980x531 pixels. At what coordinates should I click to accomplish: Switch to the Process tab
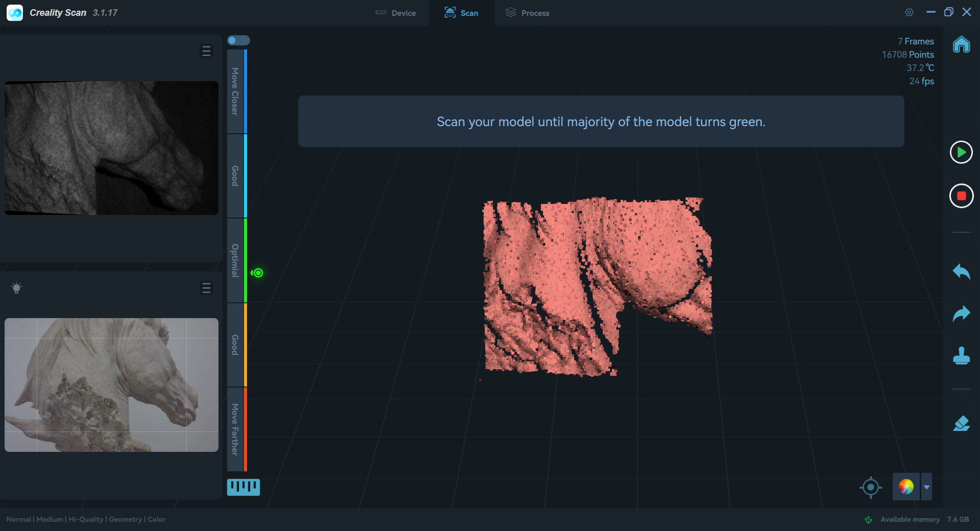click(527, 13)
